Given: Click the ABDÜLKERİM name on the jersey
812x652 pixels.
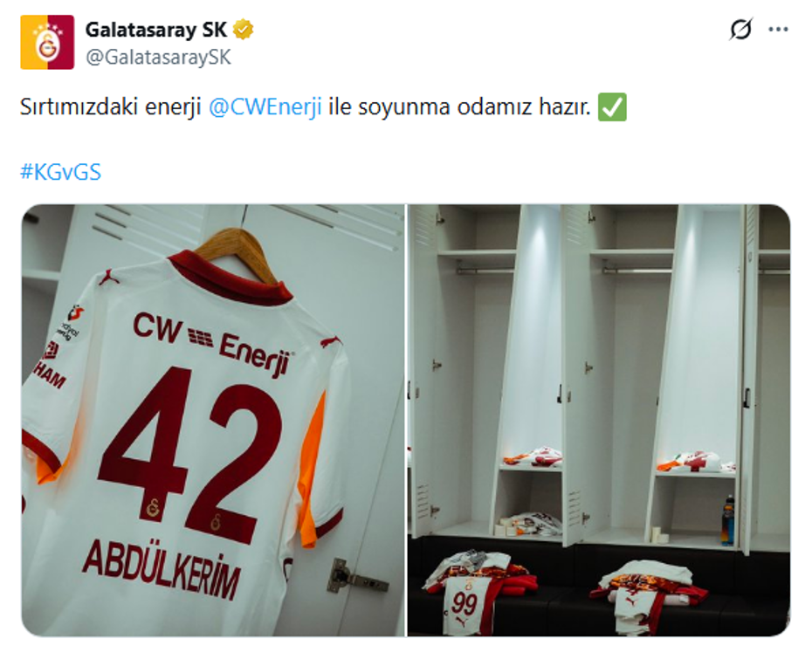Looking at the screenshot, I should 162,567.
